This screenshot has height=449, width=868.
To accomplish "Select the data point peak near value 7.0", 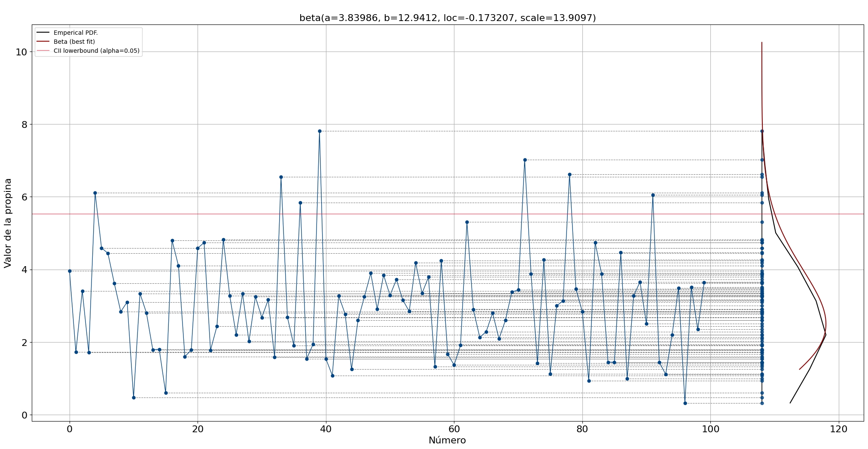I will coord(525,160).
